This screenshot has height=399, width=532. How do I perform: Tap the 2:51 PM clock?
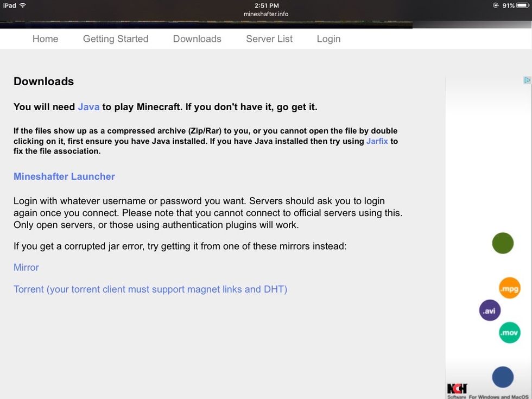tap(267, 5)
